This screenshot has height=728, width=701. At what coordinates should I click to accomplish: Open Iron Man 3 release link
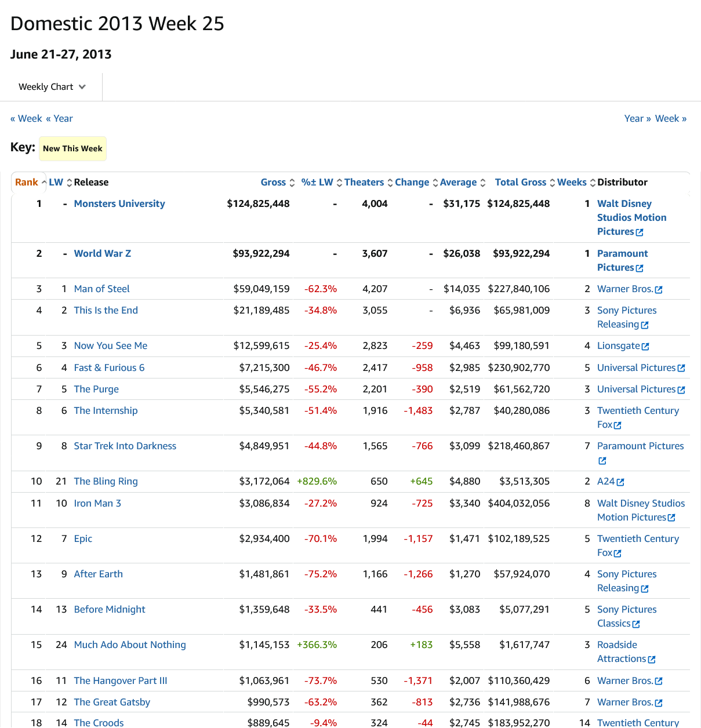point(97,503)
